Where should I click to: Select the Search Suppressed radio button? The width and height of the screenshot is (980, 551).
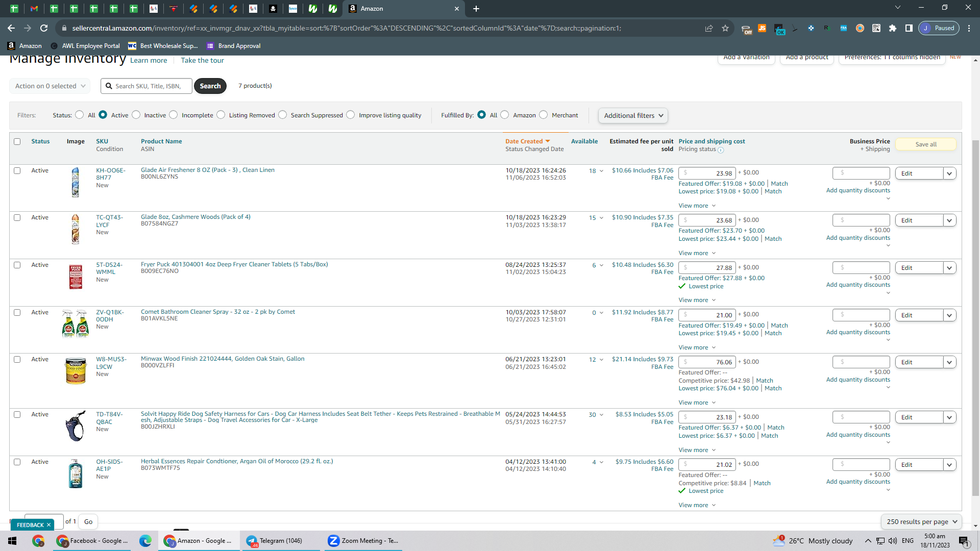point(283,115)
